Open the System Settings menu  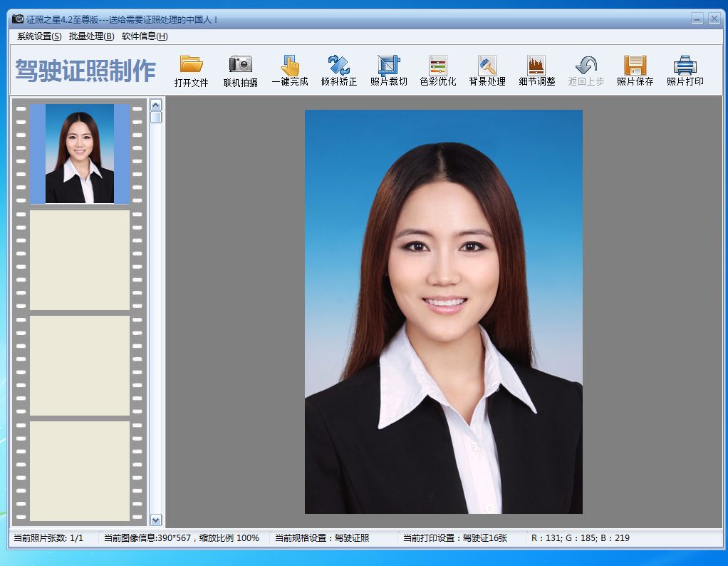tap(39, 36)
